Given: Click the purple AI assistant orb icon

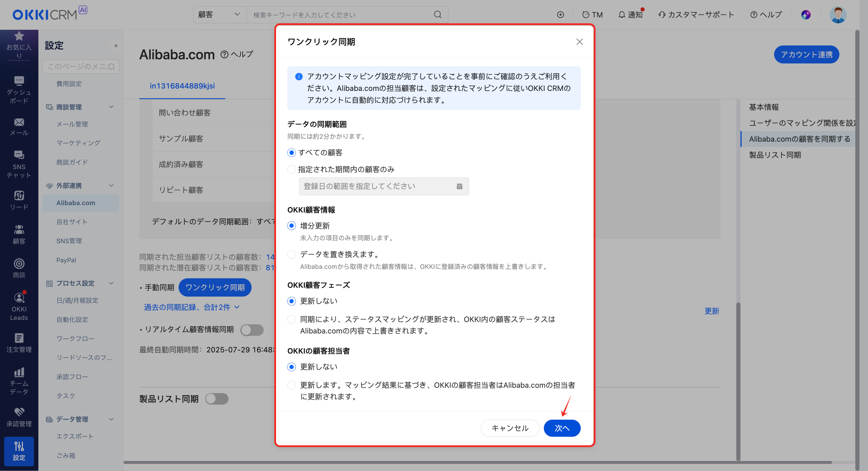Looking at the screenshot, I should point(806,14).
